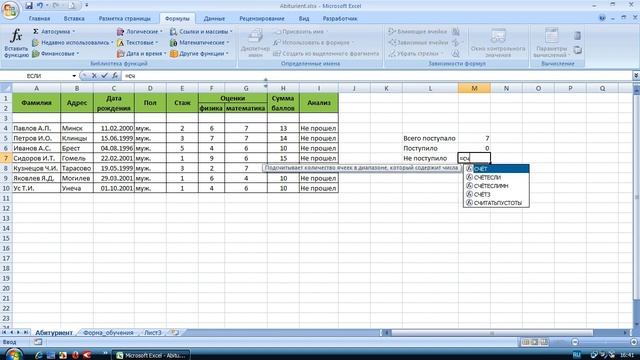Open the Математические functions list
The width and height of the screenshot is (640, 360).
[200, 42]
